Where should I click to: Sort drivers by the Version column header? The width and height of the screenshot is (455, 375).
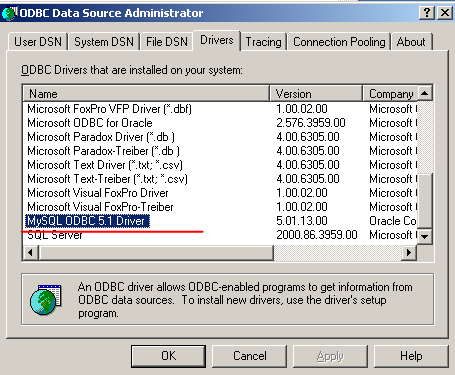click(x=316, y=94)
